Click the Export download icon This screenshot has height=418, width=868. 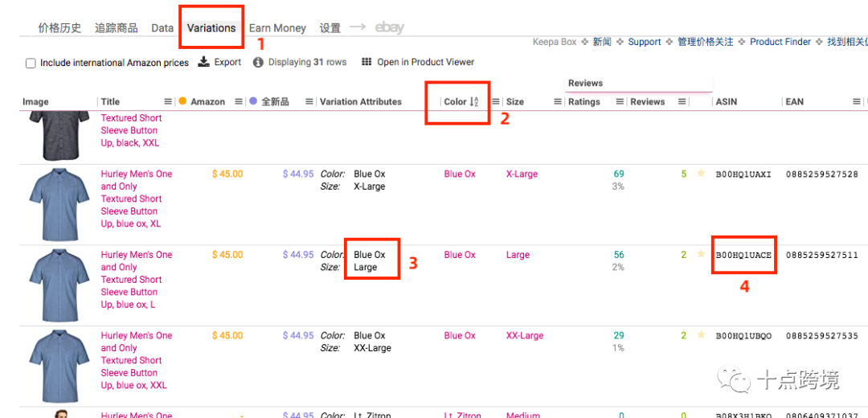point(203,61)
